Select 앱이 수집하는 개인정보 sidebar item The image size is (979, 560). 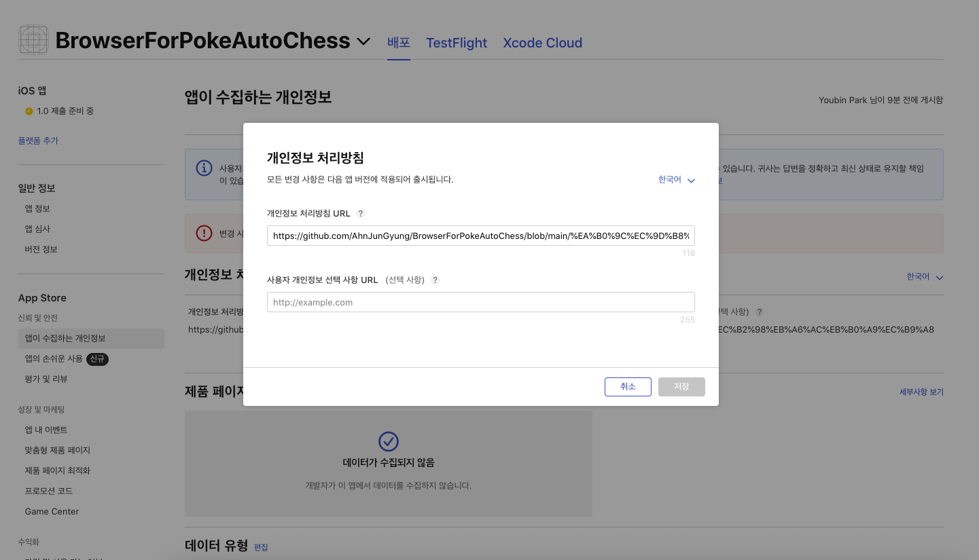click(91, 338)
